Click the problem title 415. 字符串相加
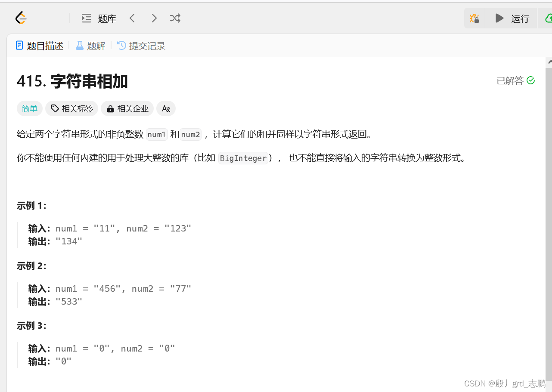552x392 pixels. (72, 81)
